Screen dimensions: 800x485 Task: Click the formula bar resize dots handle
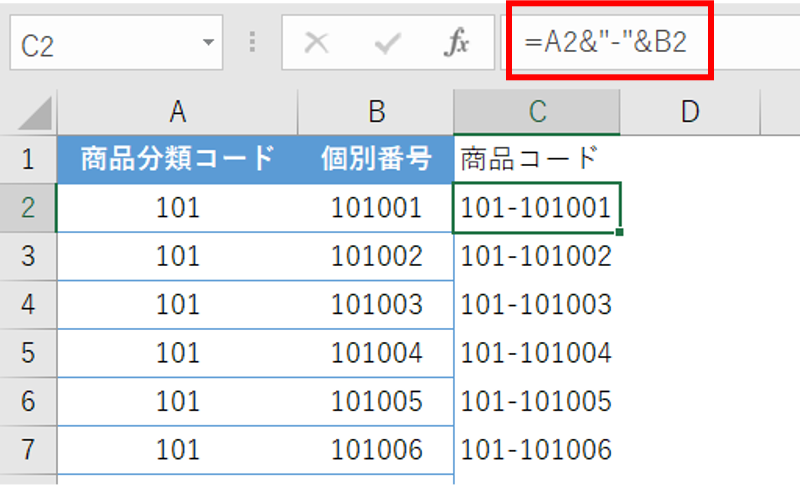click(x=252, y=45)
